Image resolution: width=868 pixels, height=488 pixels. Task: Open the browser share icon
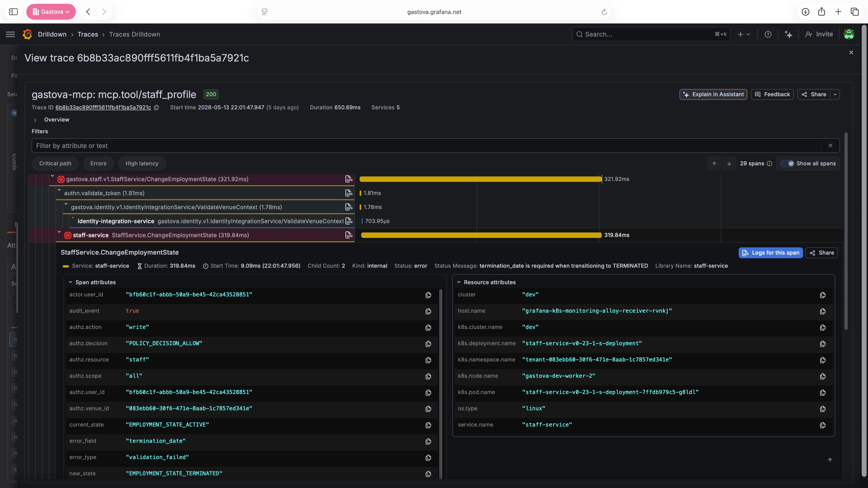821,12
